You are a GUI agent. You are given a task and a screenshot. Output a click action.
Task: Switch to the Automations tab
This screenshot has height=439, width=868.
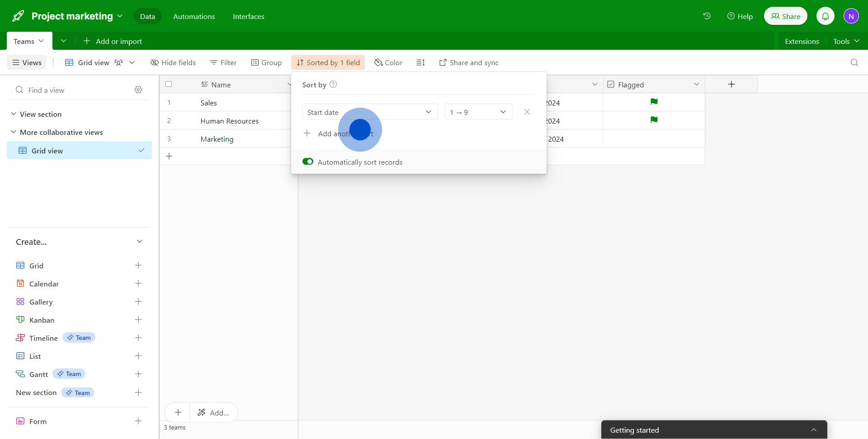point(194,16)
